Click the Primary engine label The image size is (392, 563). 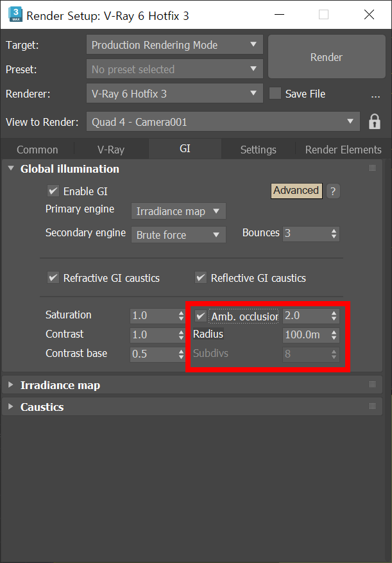(80, 209)
